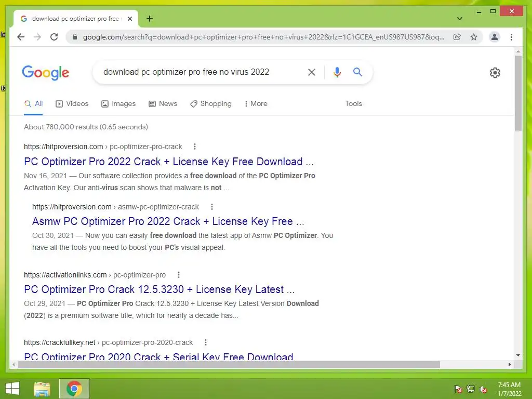Clear the search box with X

[x=312, y=72]
